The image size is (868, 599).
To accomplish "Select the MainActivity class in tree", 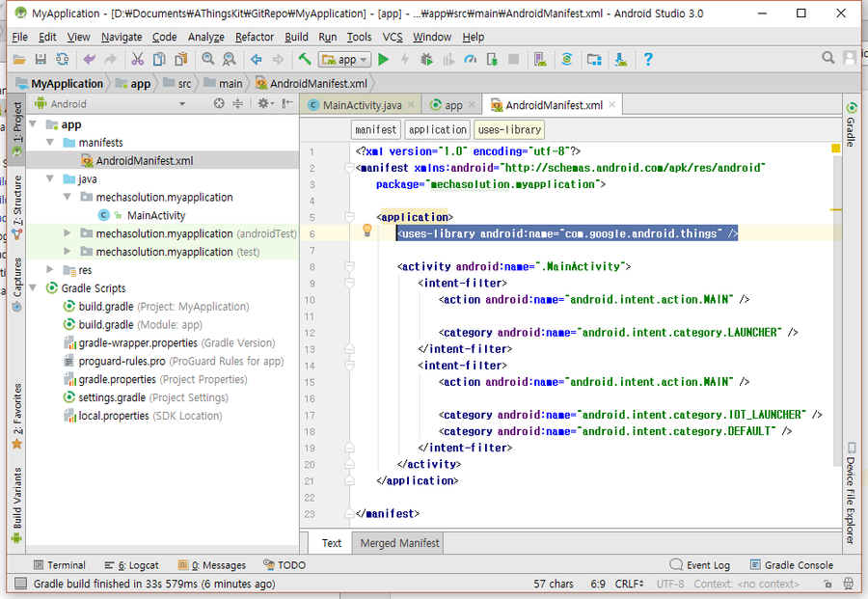I will (x=155, y=215).
